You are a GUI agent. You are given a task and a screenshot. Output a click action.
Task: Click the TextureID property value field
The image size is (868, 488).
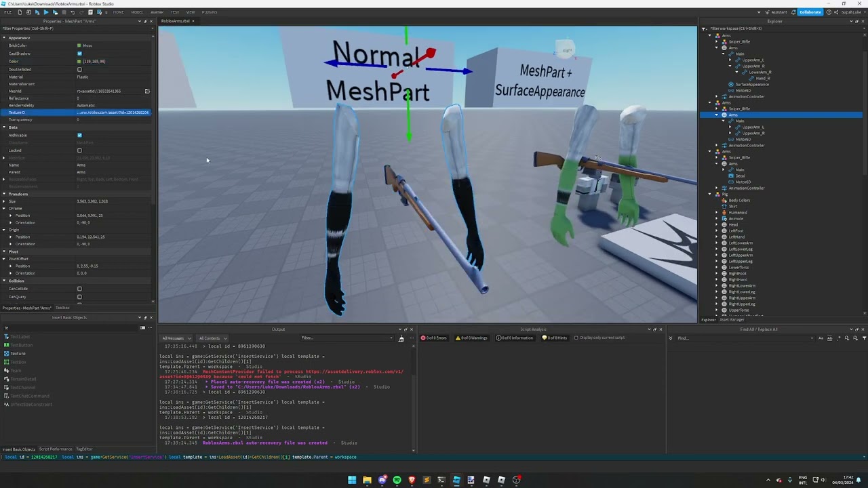(113, 113)
